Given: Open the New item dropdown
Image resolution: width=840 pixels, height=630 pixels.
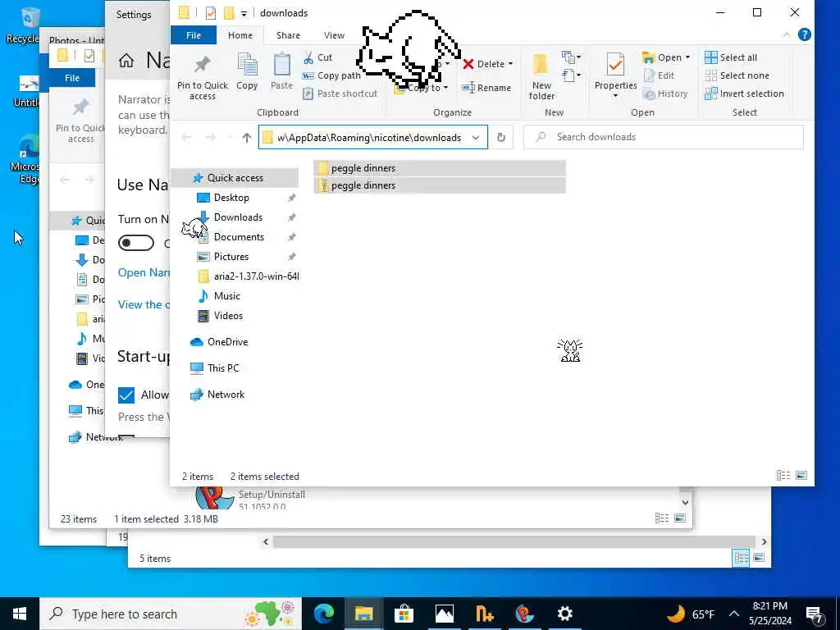Looking at the screenshot, I should pyautogui.click(x=571, y=57).
